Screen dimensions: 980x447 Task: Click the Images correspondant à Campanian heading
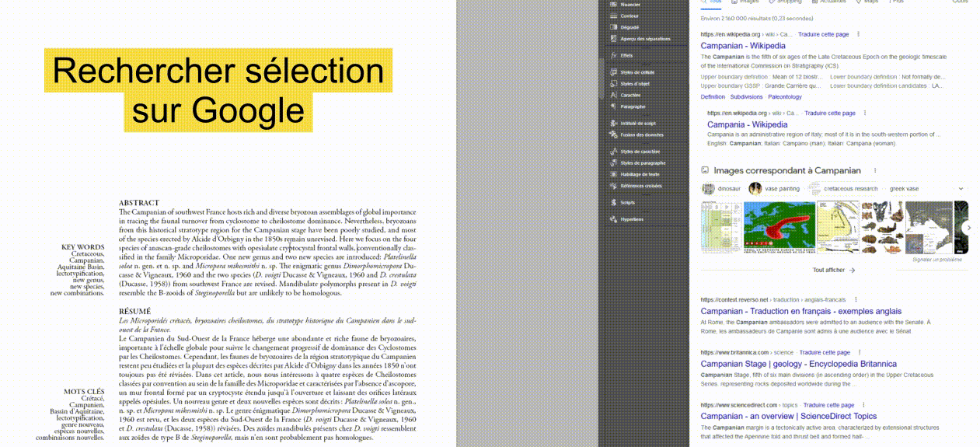click(787, 170)
